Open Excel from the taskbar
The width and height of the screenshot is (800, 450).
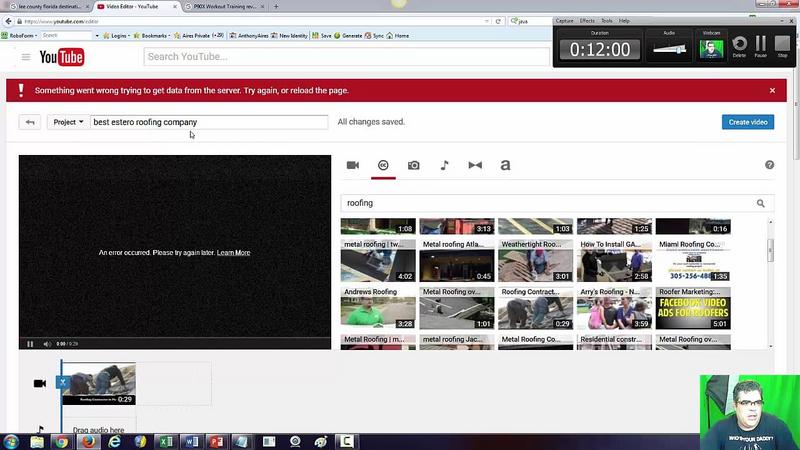[166, 442]
